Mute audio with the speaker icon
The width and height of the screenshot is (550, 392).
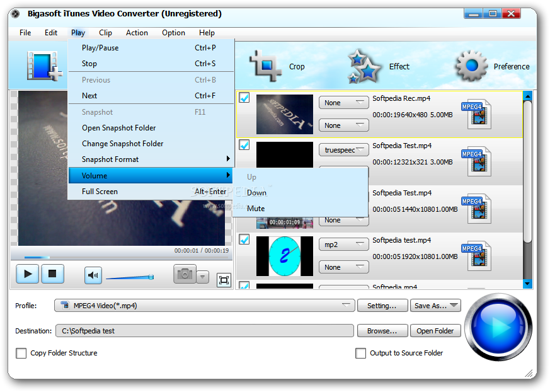(x=93, y=275)
